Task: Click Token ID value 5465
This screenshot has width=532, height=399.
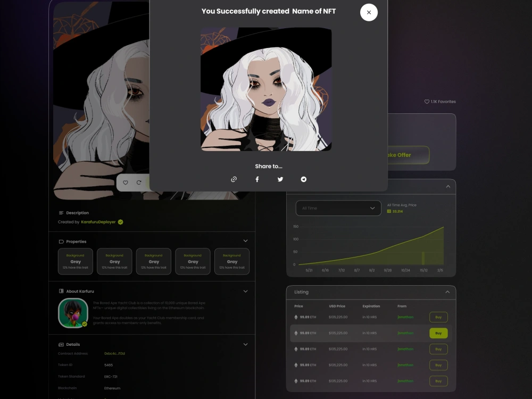Action: (109, 365)
